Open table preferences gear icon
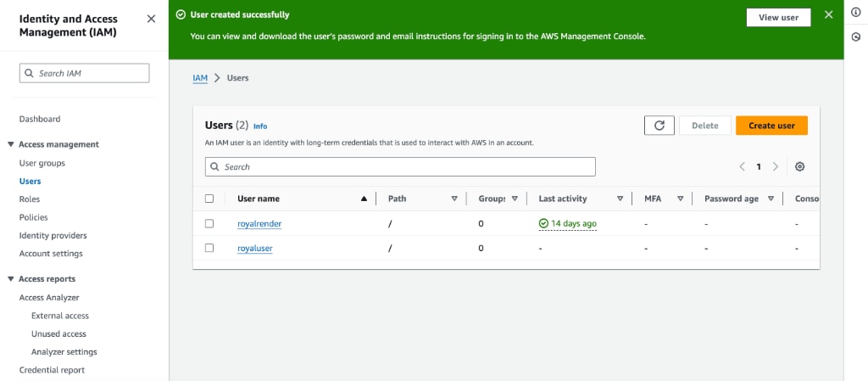868x381 pixels. pos(799,166)
